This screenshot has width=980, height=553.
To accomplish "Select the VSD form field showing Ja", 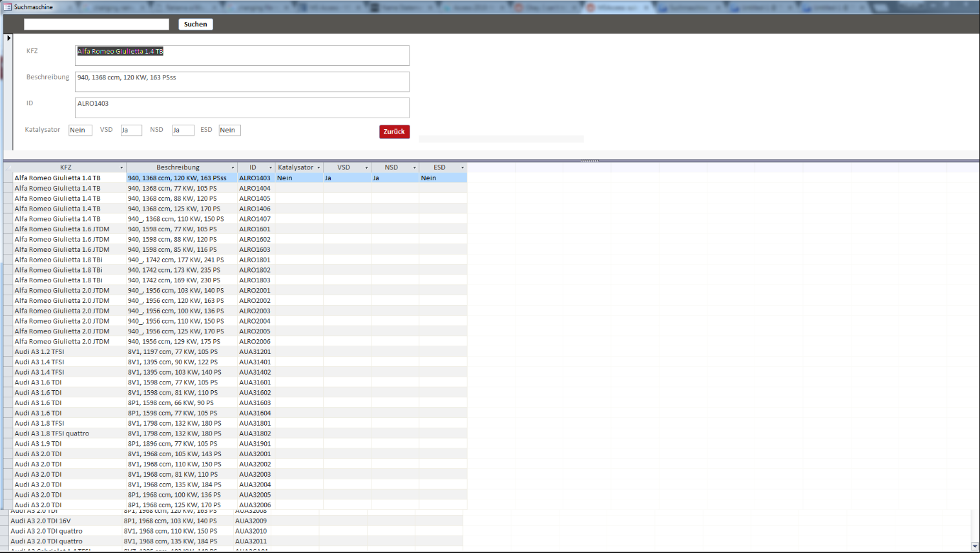I will (131, 130).
